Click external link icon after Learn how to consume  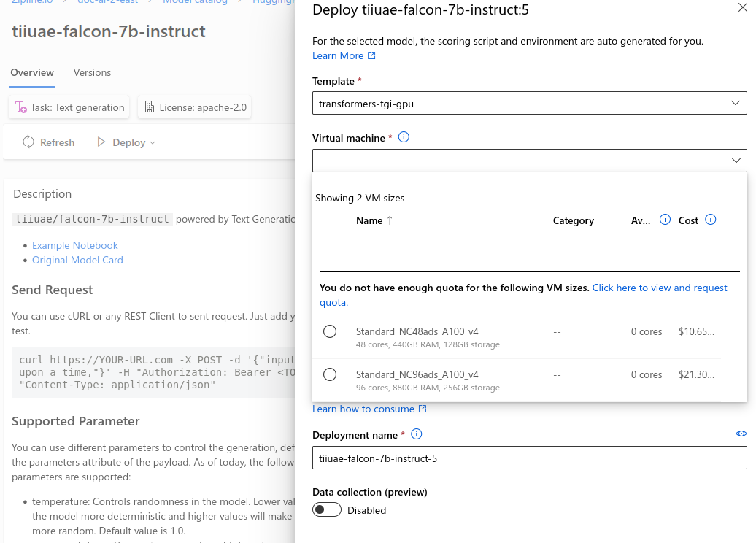pos(423,409)
